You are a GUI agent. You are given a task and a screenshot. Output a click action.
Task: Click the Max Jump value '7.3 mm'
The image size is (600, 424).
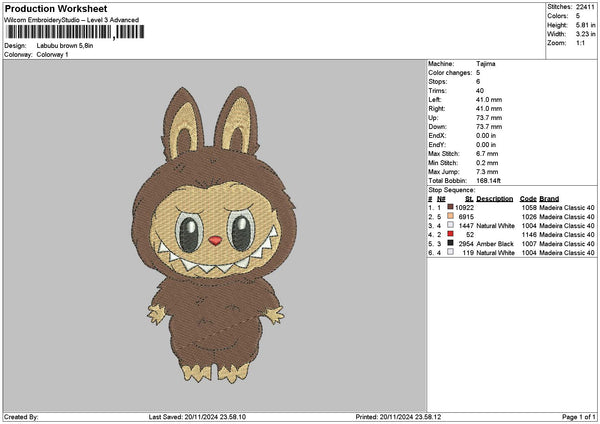click(x=487, y=172)
